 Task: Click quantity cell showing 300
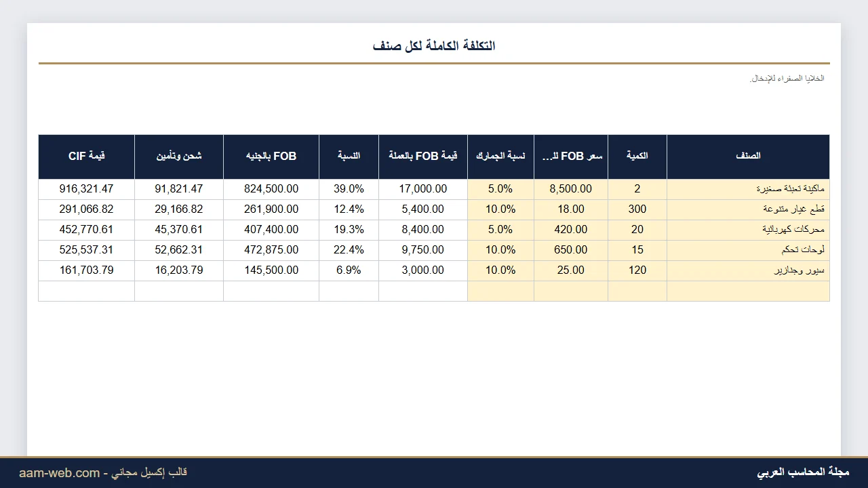tap(637, 209)
